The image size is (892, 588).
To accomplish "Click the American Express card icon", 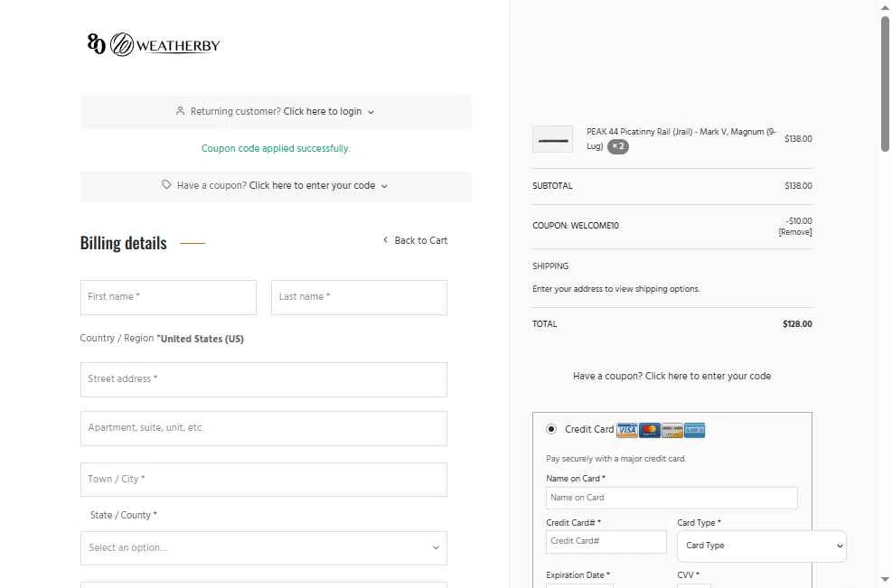I will (x=695, y=430).
